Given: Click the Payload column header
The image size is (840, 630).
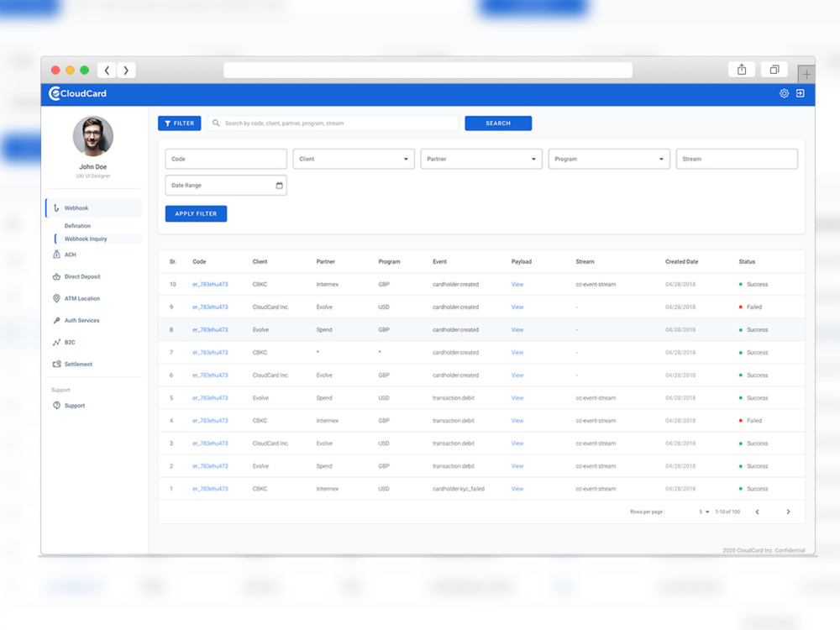Looking at the screenshot, I should click(x=522, y=262).
